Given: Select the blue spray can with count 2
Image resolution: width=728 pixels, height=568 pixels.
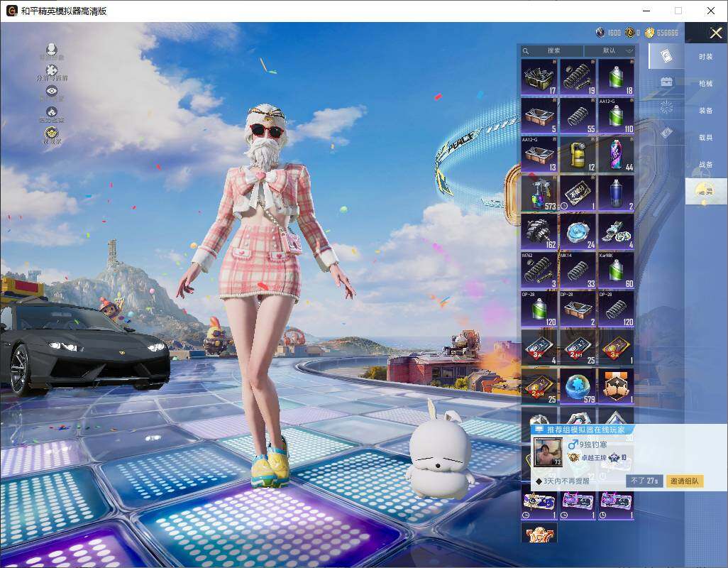Looking at the screenshot, I should tap(616, 193).
